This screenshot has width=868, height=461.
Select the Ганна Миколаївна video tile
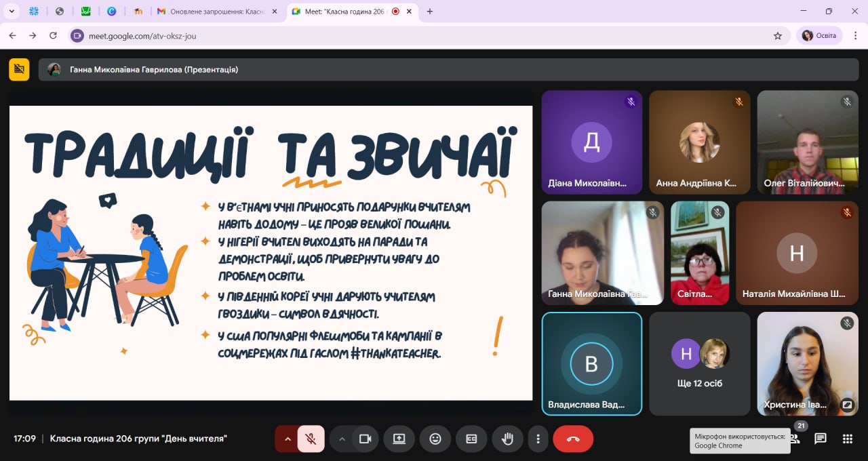(603, 253)
